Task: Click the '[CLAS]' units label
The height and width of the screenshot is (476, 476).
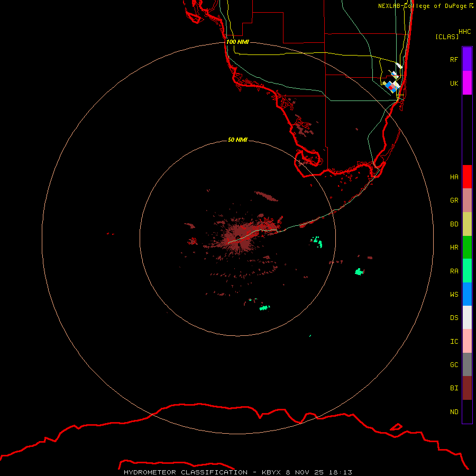Action: (x=447, y=36)
